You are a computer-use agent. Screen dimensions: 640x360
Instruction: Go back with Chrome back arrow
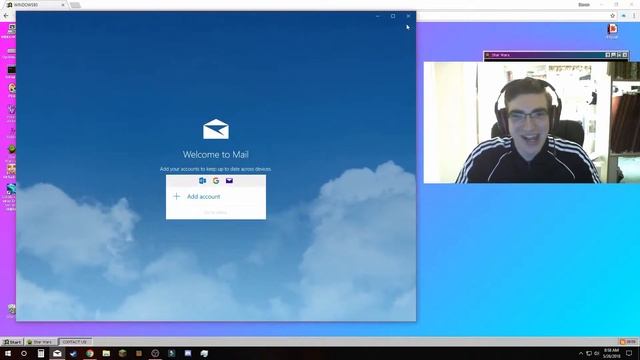point(6,16)
